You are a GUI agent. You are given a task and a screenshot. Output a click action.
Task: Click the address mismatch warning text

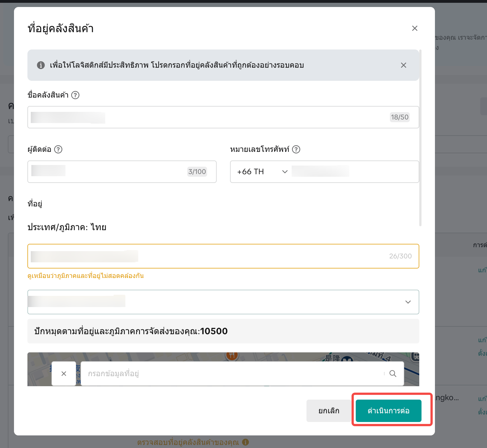click(86, 276)
